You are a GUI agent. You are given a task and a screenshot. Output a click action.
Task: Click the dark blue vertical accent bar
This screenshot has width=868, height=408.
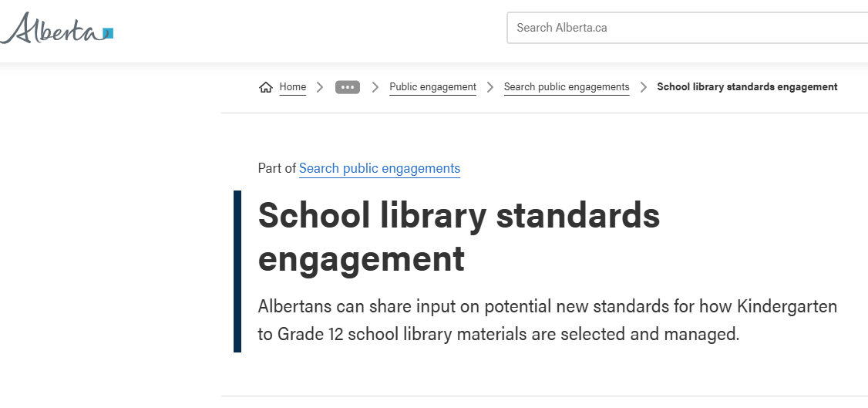click(x=237, y=271)
